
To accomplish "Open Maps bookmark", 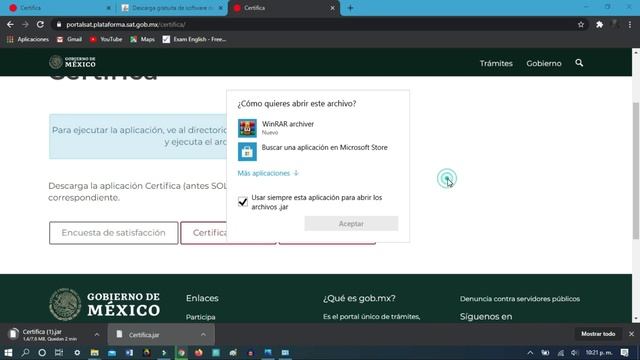I will [x=142, y=40].
